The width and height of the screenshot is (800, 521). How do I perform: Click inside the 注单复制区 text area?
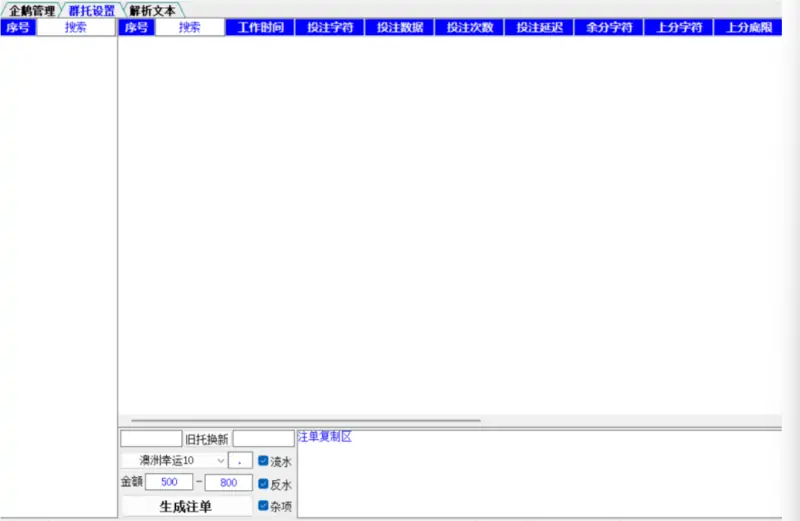(x=540, y=475)
